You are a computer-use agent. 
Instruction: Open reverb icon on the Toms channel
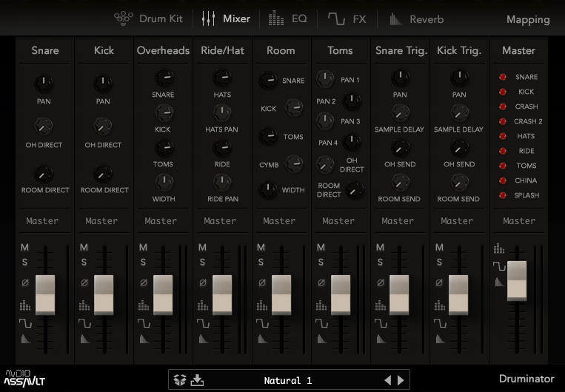[x=322, y=339]
